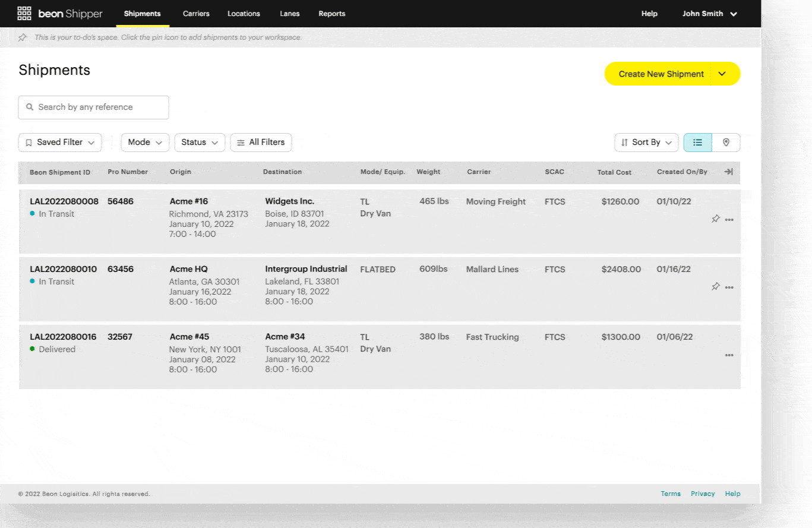Viewport: 812px width, 528px height.
Task: Open the Sort By dropdown
Action: click(646, 143)
